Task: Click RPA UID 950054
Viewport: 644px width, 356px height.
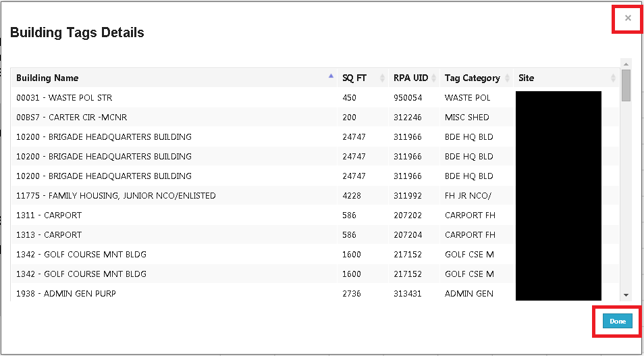Action: click(408, 98)
